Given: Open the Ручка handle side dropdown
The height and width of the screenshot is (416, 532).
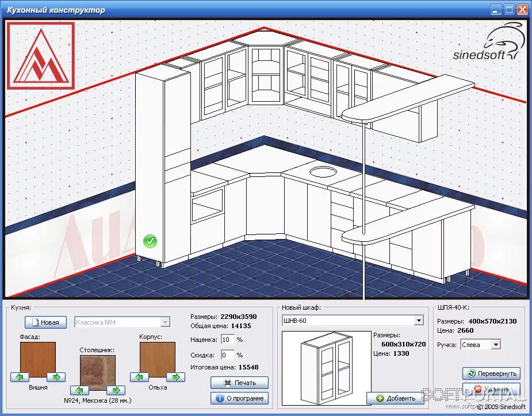Looking at the screenshot, I should (496, 344).
